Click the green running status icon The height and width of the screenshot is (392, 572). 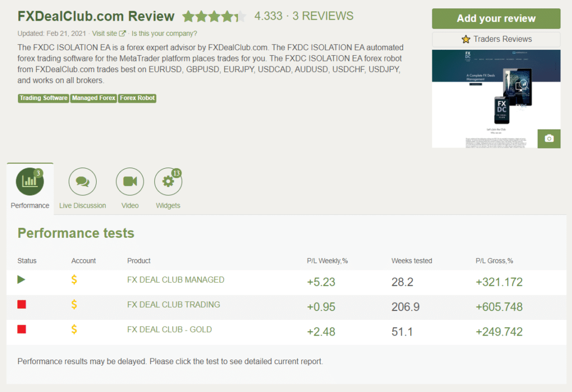pyautogui.click(x=21, y=279)
